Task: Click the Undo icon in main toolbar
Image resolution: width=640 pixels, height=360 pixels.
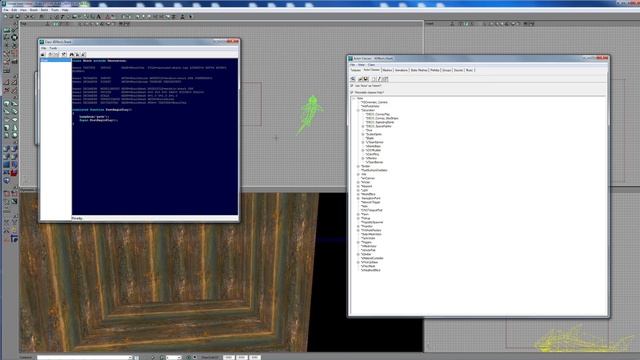Action: point(27,17)
